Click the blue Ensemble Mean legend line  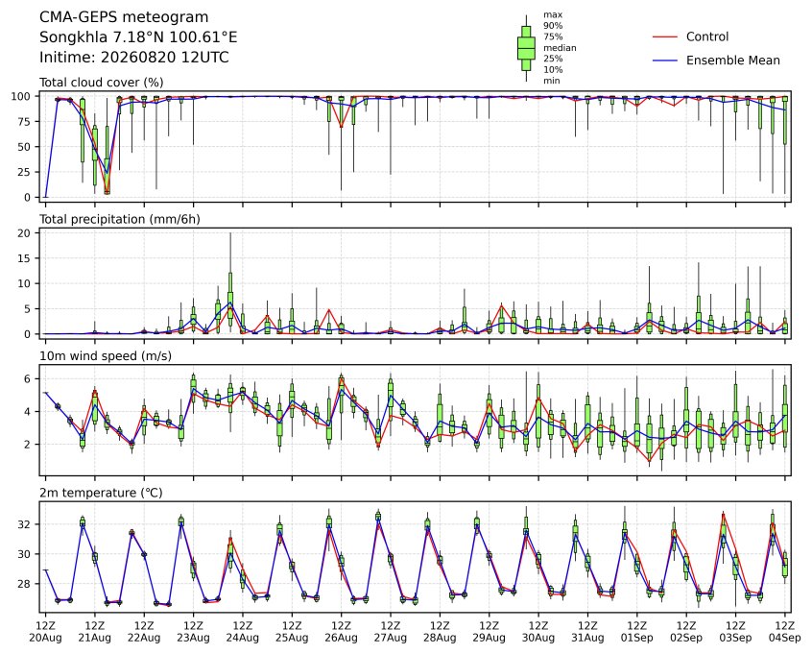[x=665, y=61]
